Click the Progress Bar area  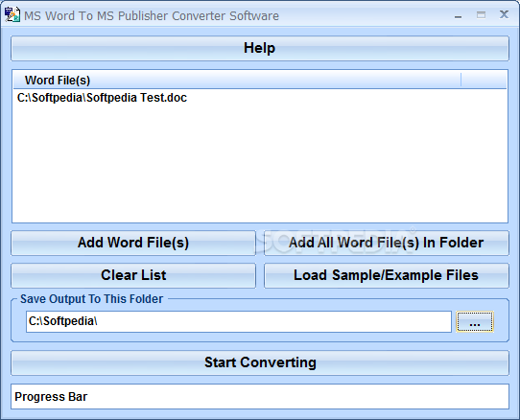[x=260, y=396]
